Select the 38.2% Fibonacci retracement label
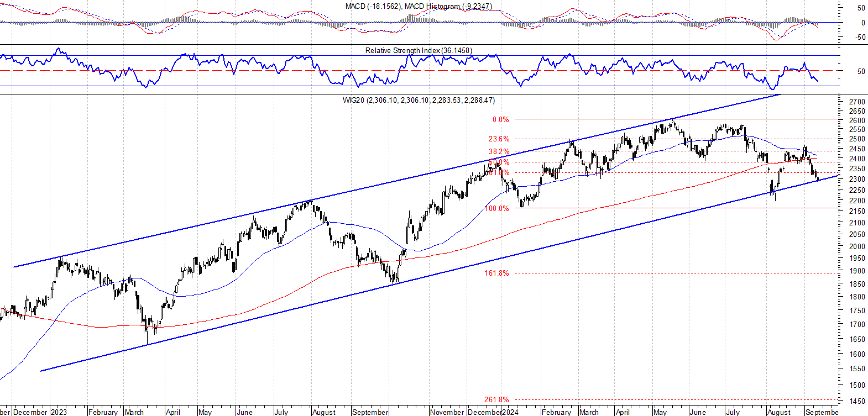The height and width of the screenshot is (416, 868). (x=499, y=151)
